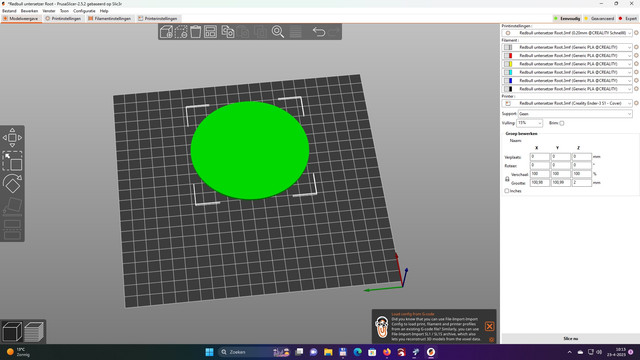
Task: Open the Venster menu
Action: [x=49, y=11]
